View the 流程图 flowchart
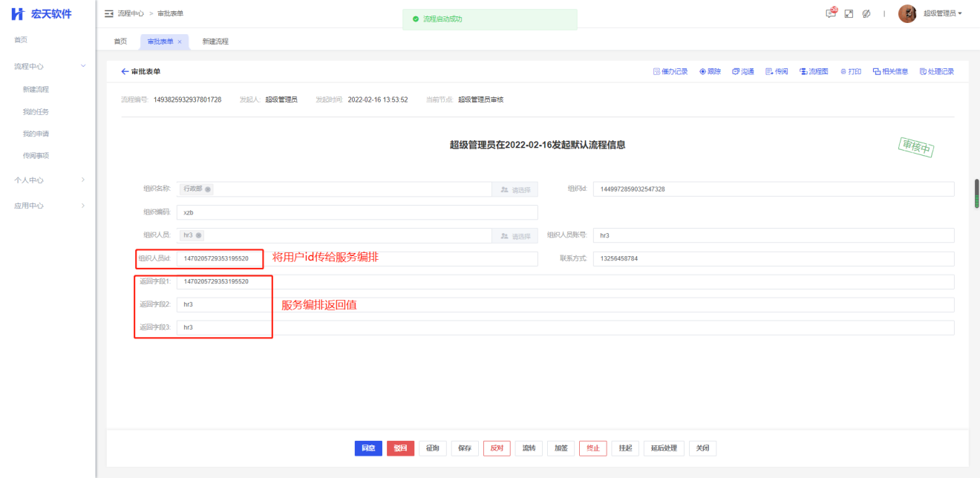 pos(813,71)
